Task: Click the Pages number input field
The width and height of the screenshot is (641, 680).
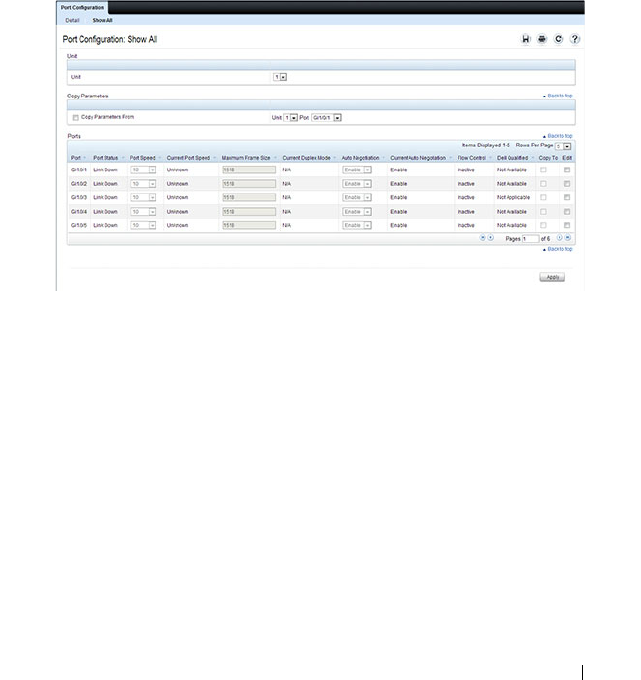Action: pos(530,239)
